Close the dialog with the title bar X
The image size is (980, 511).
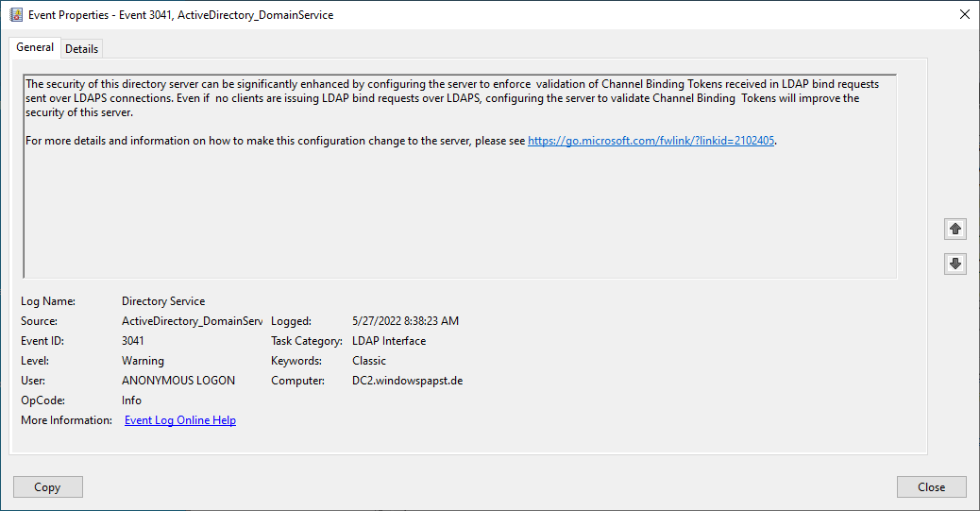(963, 15)
